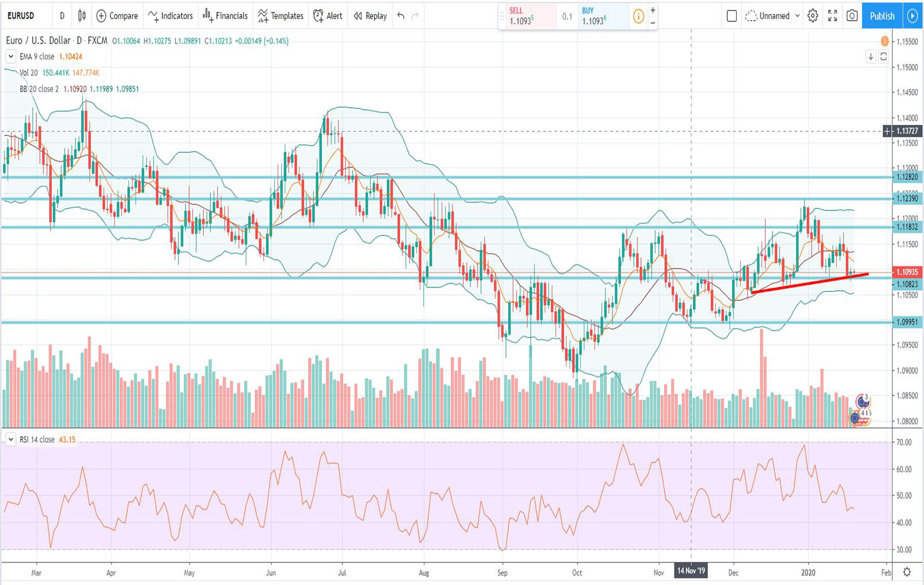Open the Unnamed layout dropdown
The image size is (924, 585).
[773, 16]
